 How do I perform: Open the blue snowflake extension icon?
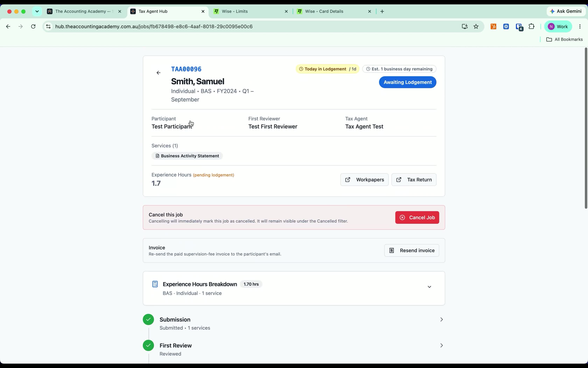(x=506, y=26)
